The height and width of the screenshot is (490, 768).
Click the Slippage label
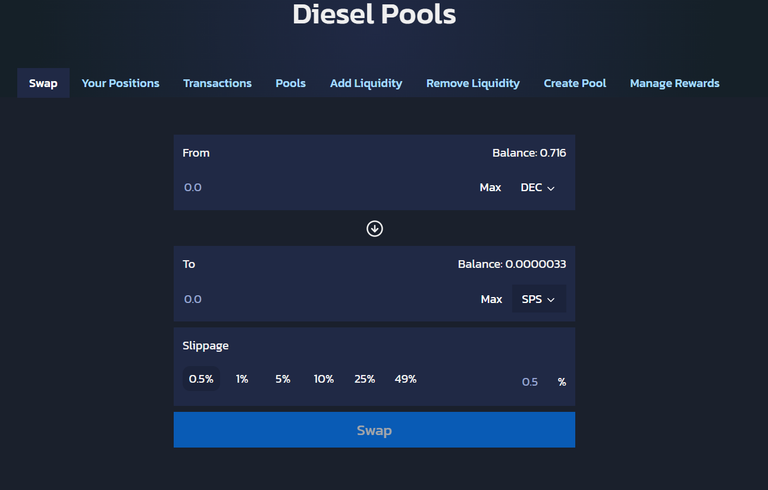click(206, 346)
